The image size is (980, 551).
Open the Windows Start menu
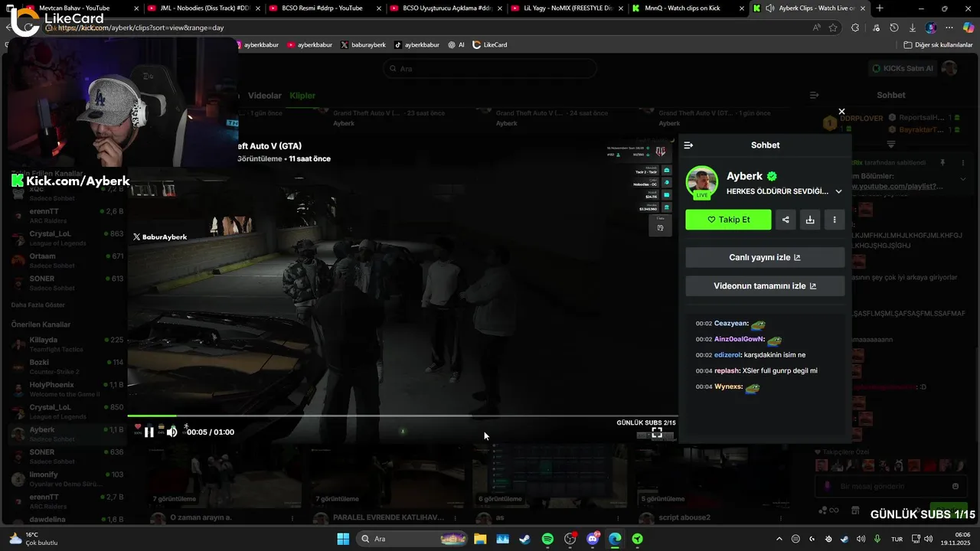click(343, 539)
